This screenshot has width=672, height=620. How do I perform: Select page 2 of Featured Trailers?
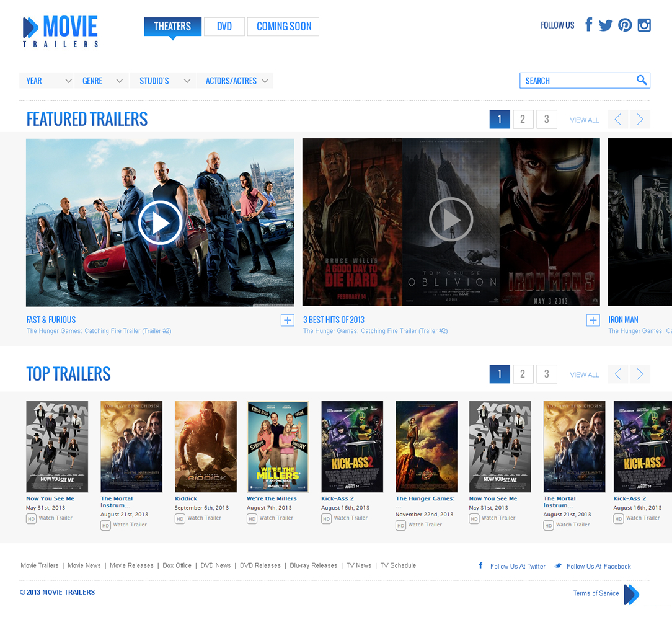tap(523, 119)
